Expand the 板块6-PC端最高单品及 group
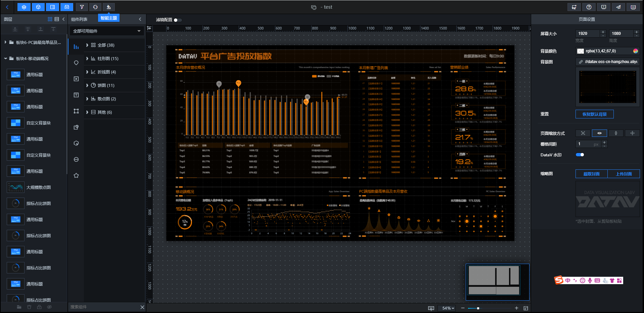644x313 pixels. click(5, 42)
